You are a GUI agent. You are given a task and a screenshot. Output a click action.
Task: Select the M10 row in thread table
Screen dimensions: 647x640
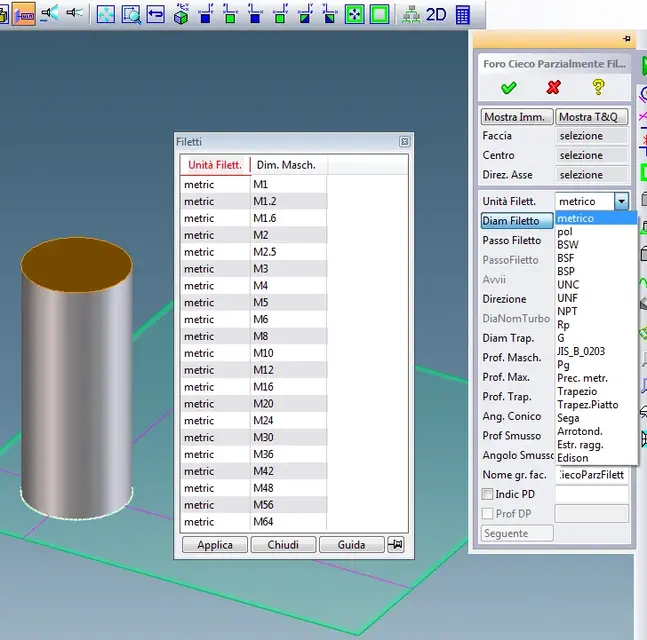(x=253, y=353)
